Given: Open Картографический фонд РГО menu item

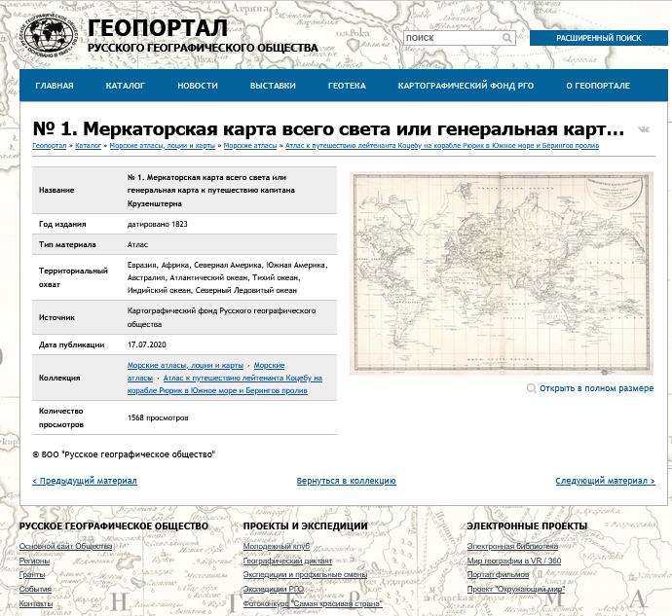Looking at the screenshot, I should [x=466, y=86].
